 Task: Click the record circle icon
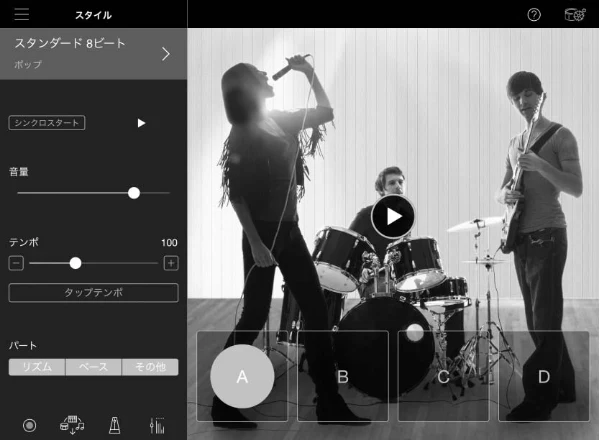[x=29, y=425]
